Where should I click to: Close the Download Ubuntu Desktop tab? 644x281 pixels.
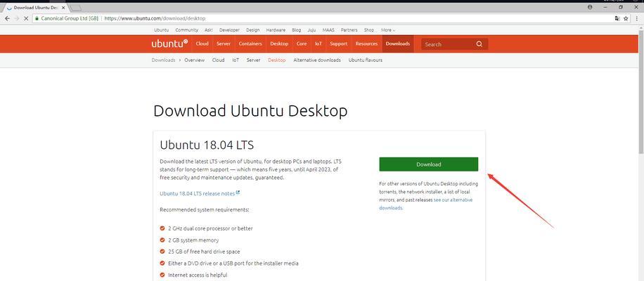[x=63, y=8]
